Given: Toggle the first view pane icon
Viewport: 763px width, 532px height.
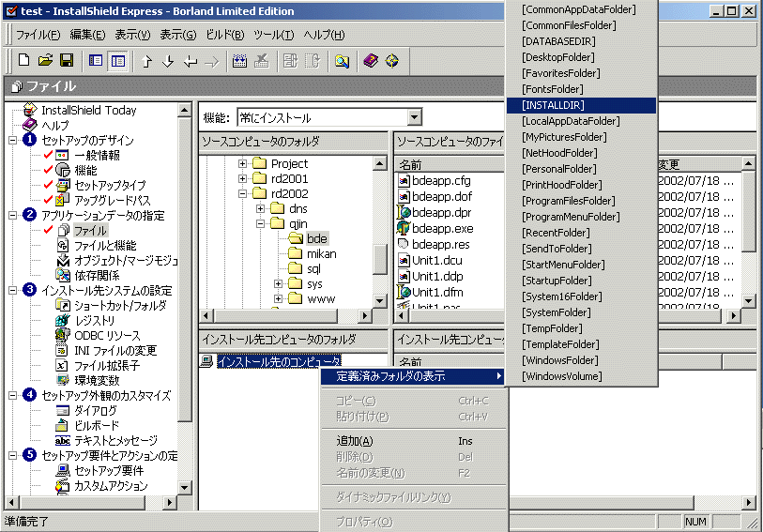Looking at the screenshot, I should (x=96, y=61).
